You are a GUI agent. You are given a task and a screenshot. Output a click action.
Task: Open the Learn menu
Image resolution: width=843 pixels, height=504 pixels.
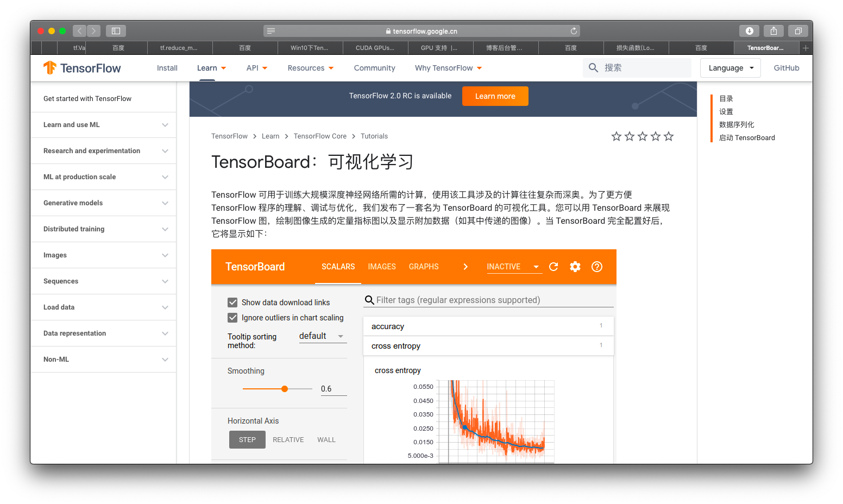pyautogui.click(x=211, y=68)
